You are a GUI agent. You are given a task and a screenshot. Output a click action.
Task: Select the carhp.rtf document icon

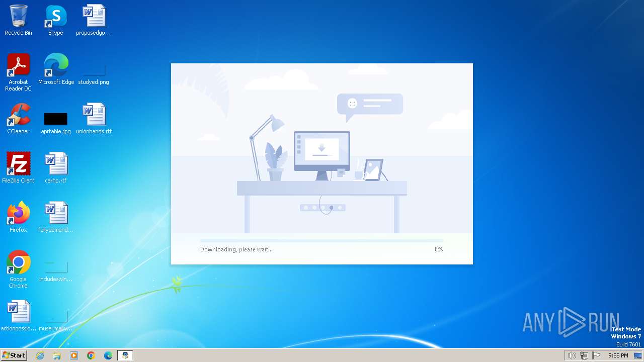tap(56, 168)
